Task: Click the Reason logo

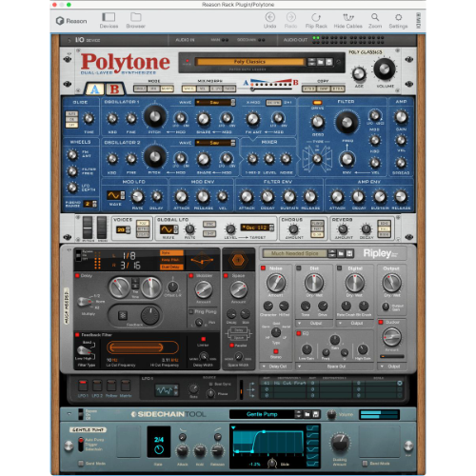Action: (x=71, y=21)
